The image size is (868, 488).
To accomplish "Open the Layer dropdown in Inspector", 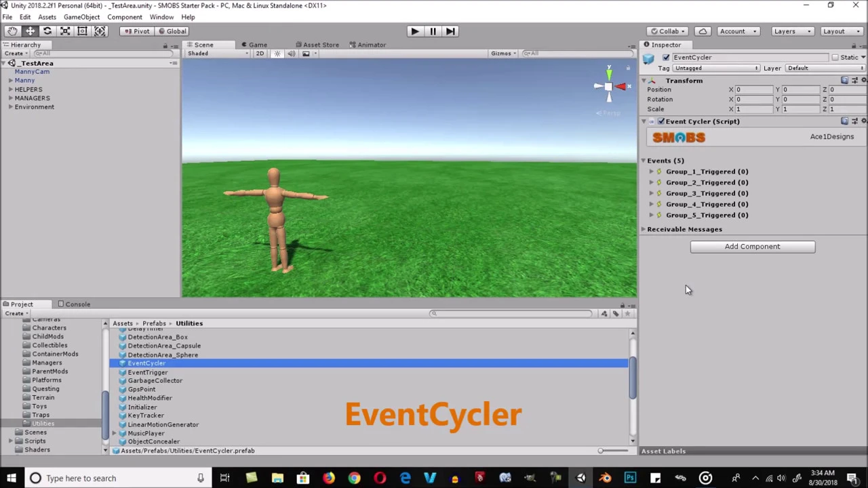I will coord(826,68).
